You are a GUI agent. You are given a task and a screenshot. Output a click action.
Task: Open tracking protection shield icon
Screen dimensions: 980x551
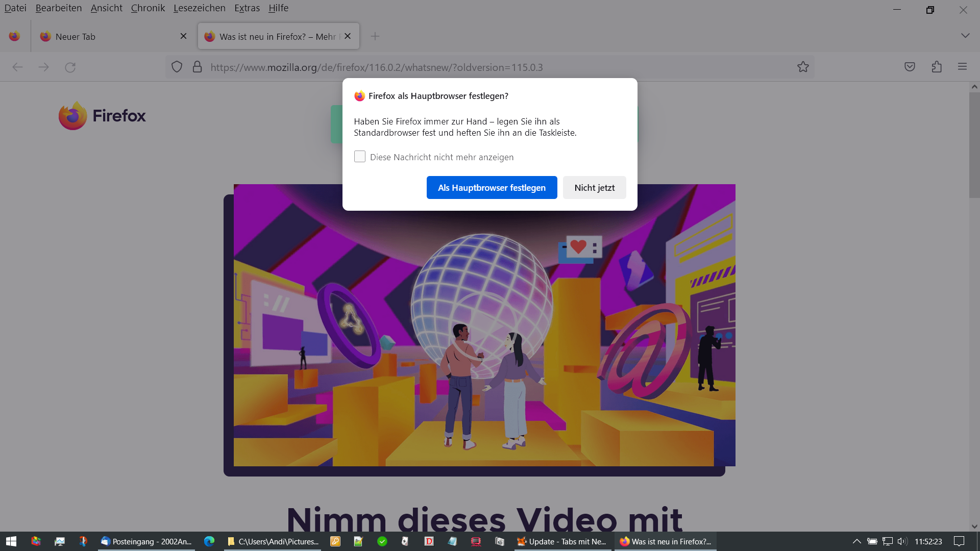[177, 67]
